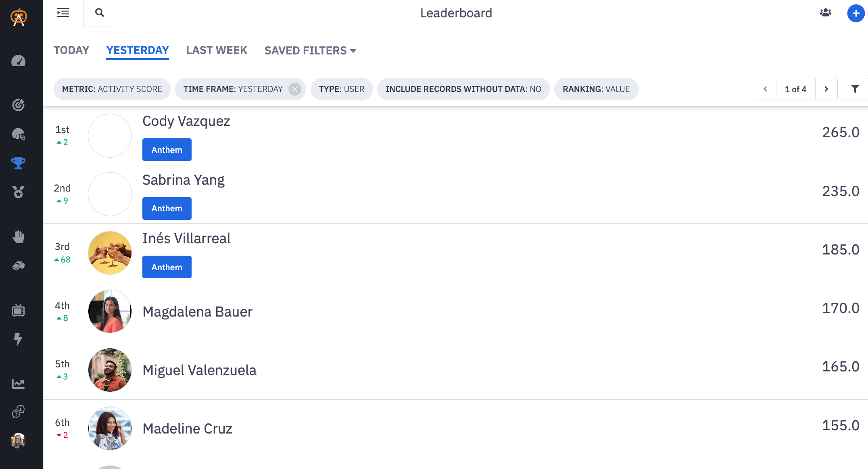
Task: Open the filter funnel icon
Action: tap(855, 89)
